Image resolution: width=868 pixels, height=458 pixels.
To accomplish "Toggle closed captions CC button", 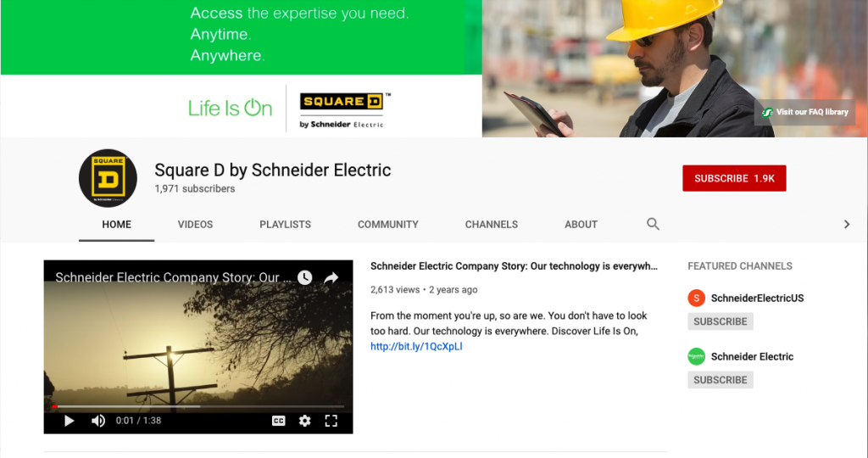I will click(278, 421).
